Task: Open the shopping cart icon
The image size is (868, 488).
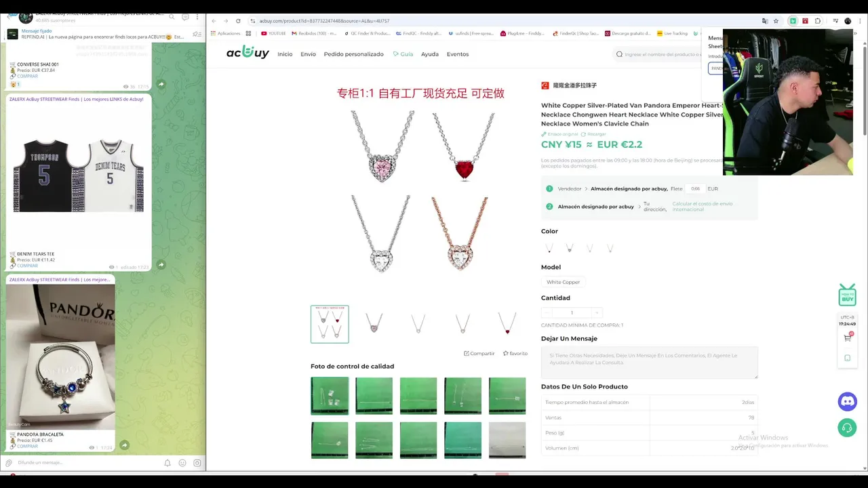Action: coord(848,338)
